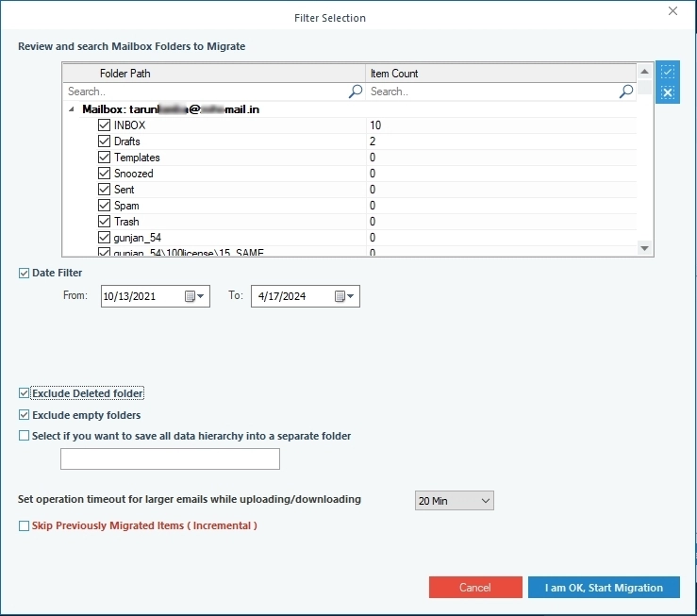Click the Cancel button
Screen dimensions: 697x616
(475, 588)
